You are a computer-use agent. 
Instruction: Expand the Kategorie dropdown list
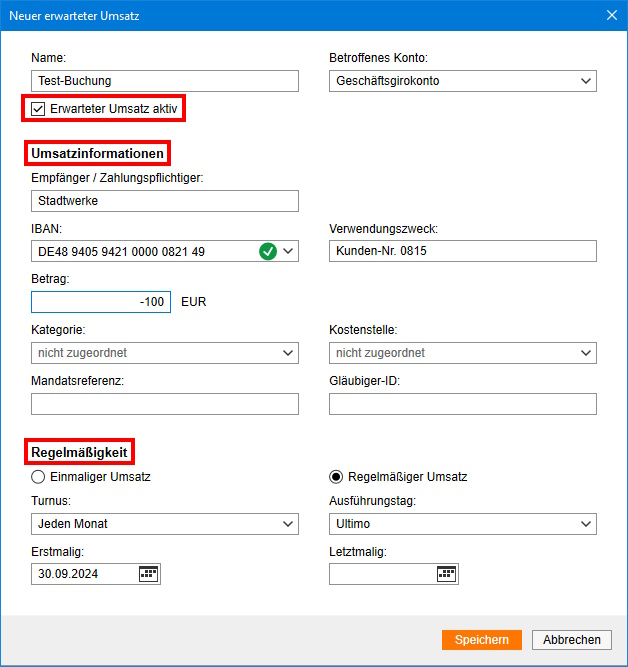[288, 353]
